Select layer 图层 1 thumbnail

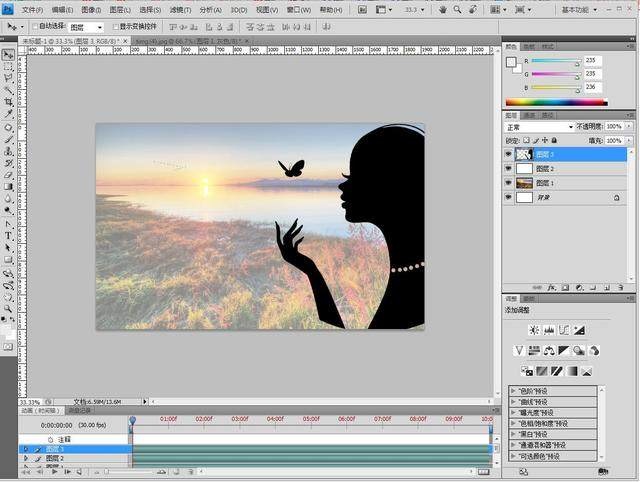click(x=524, y=184)
